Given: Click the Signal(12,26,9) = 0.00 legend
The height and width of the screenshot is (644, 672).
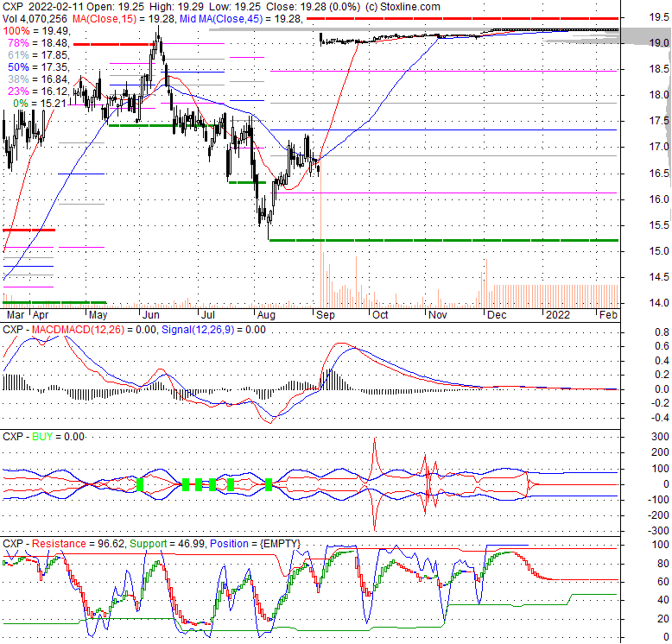Looking at the screenshot, I should pyautogui.click(x=213, y=330).
